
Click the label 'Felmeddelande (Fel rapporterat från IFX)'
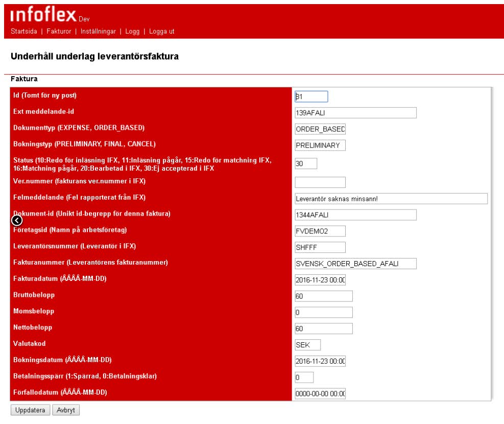(79, 197)
